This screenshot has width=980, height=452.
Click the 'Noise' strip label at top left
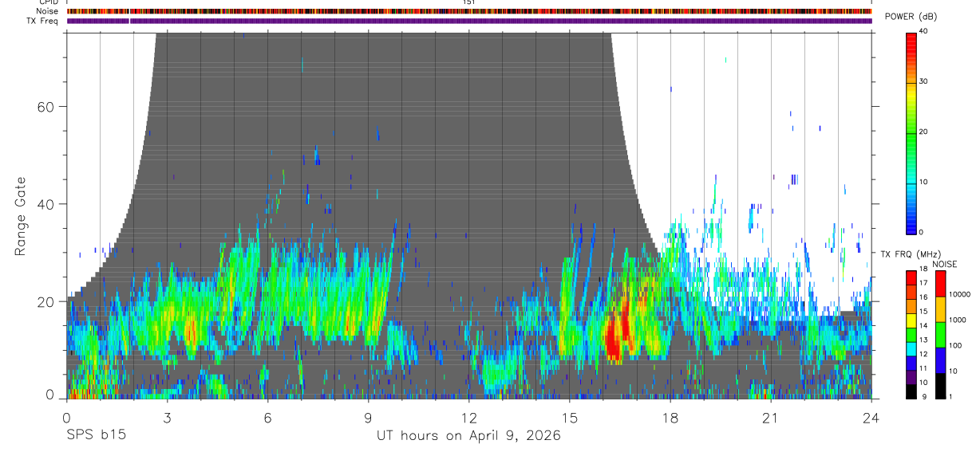click(46, 11)
